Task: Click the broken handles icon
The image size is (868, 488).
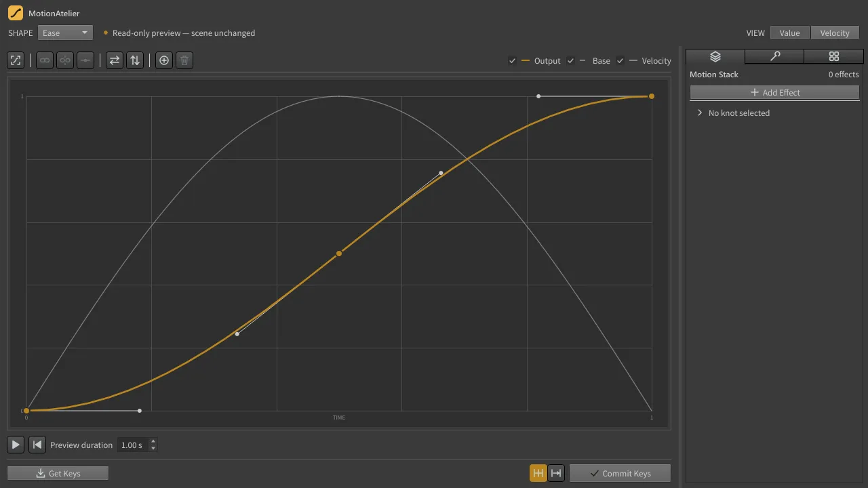Action: (x=65, y=60)
